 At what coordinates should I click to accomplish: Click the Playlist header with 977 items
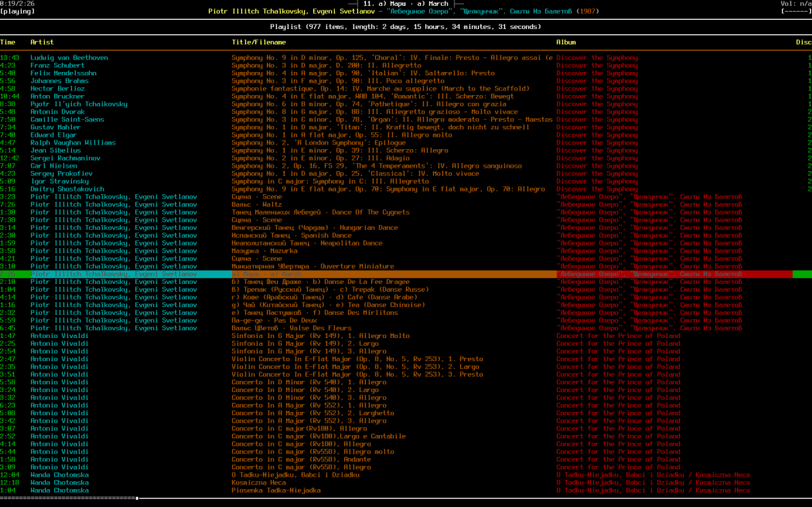click(x=406, y=27)
